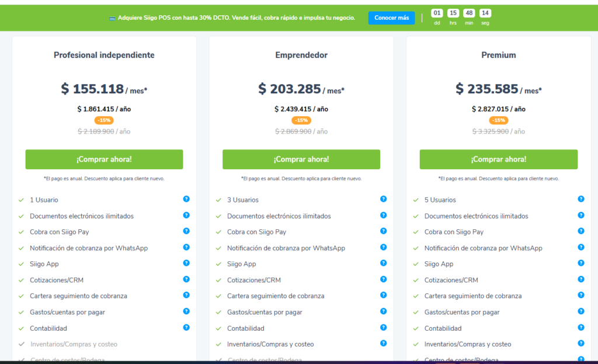The image size is (598, 364).
Task: Show info for Premium Cobra con Siigo Pay
Action: click(581, 231)
